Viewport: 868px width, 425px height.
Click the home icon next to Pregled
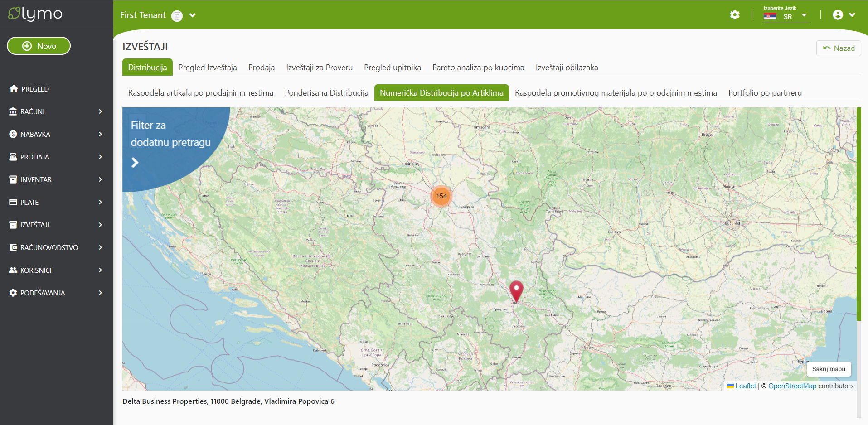[x=14, y=89]
